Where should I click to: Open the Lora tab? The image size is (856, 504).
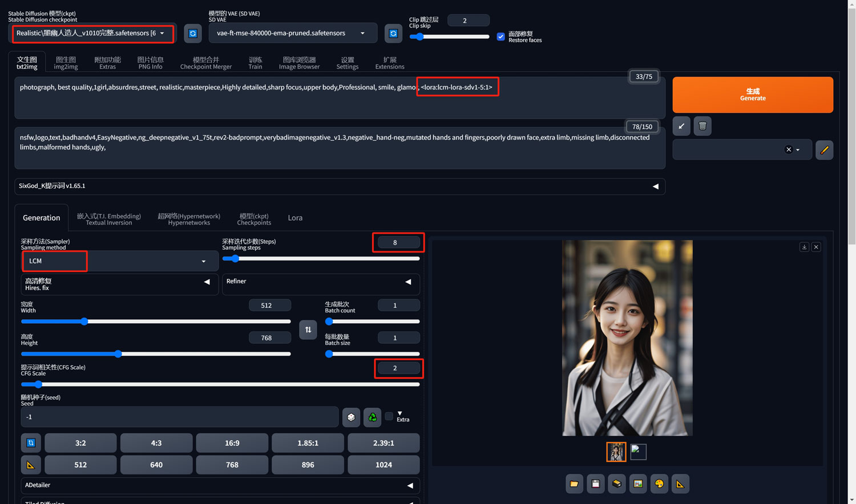coord(295,217)
